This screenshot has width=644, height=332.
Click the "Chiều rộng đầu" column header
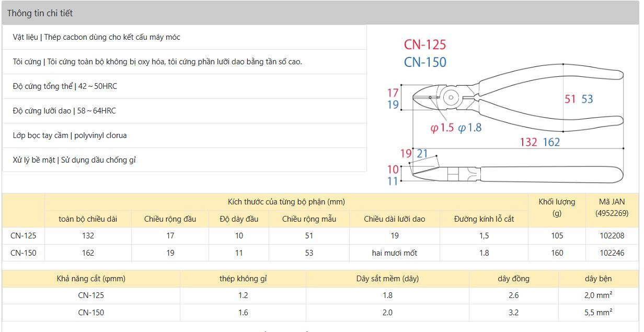tap(170, 219)
